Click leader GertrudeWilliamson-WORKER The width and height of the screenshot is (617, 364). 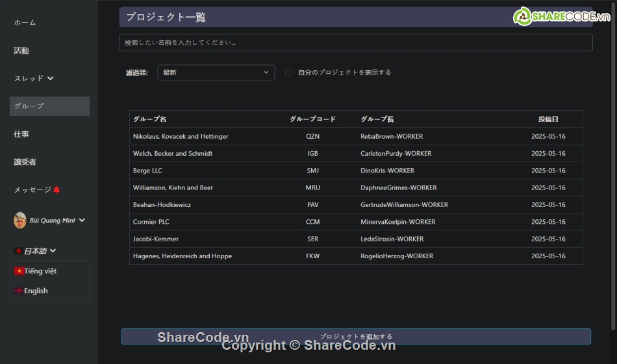404,205
